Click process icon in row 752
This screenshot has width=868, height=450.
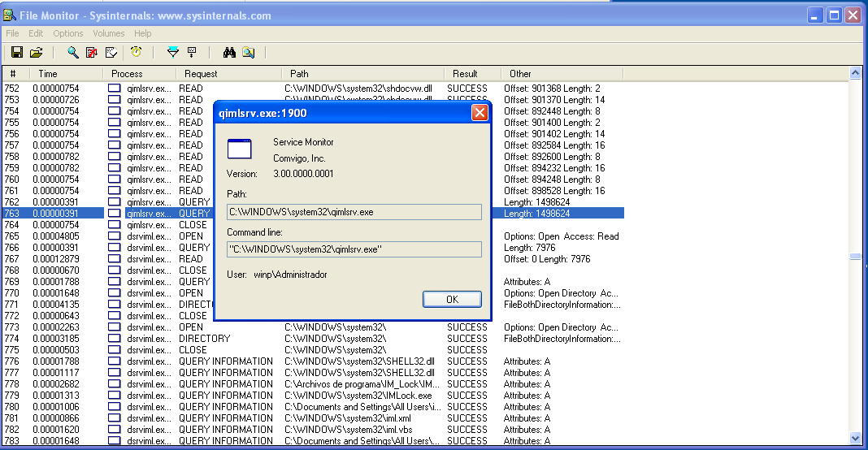click(114, 88)
